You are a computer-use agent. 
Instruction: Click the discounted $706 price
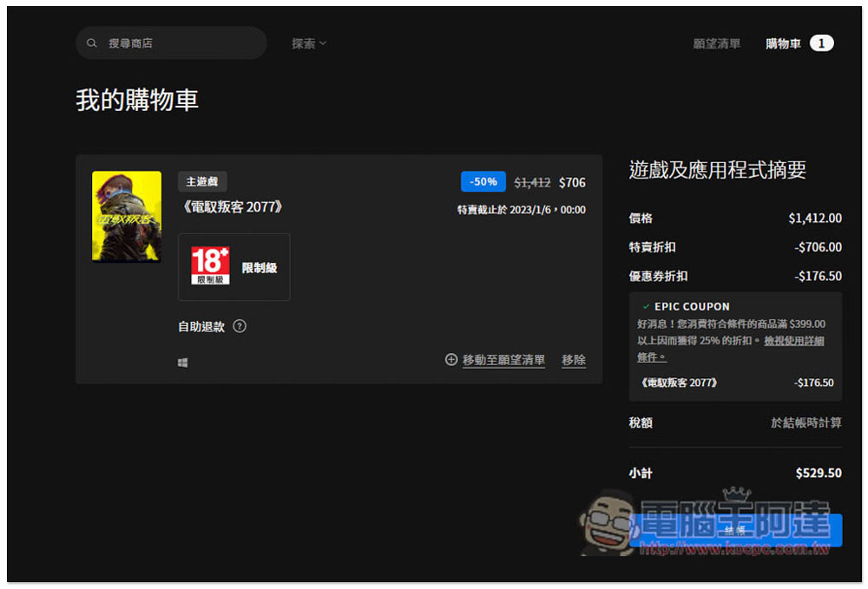coord(572,182)
